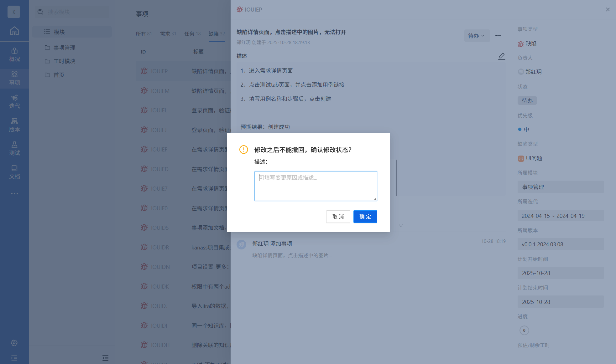Open the 版本 version section
This screenshot has width=616, height=364.
point(14,125)
